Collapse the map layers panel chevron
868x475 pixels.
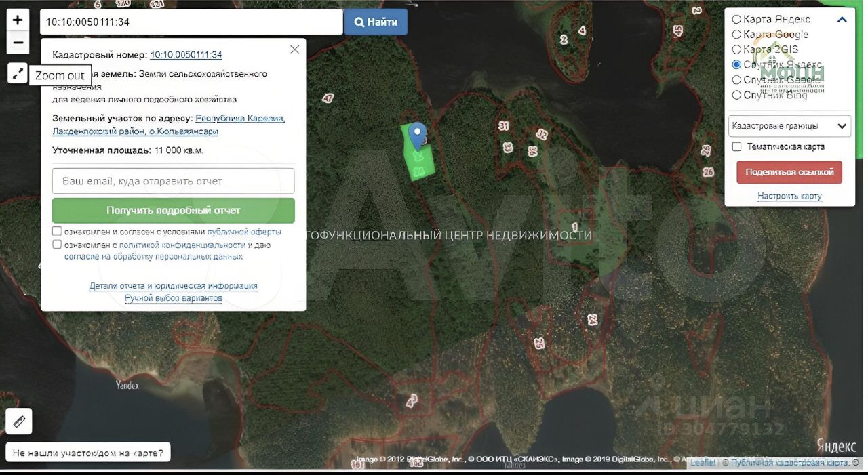[x=842, y=20]
